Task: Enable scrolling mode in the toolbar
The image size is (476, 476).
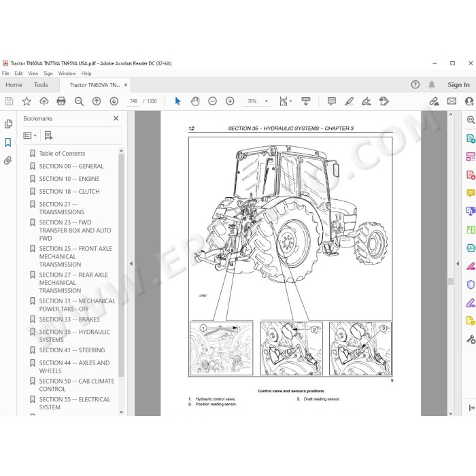Action: pyautogui.click(x=306, y=101)
